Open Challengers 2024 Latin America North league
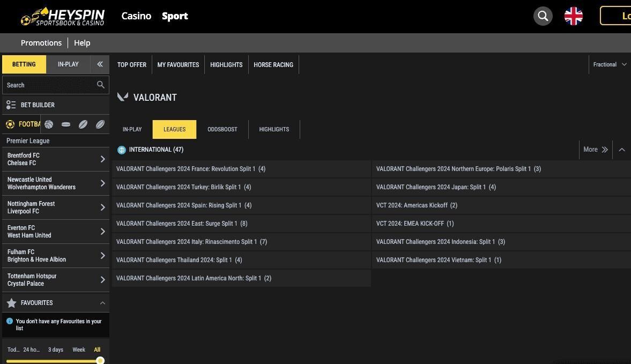 pyautogui.click(x=241, y=278)
